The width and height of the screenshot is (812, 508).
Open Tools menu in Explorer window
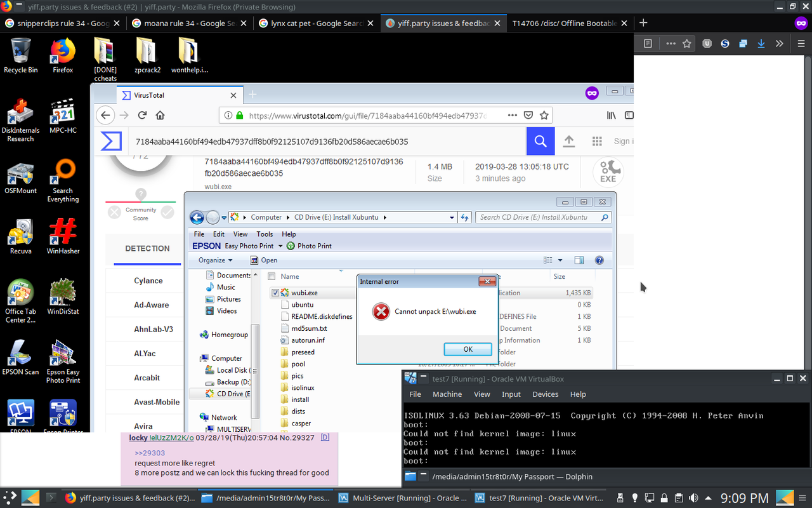(265, 234)
